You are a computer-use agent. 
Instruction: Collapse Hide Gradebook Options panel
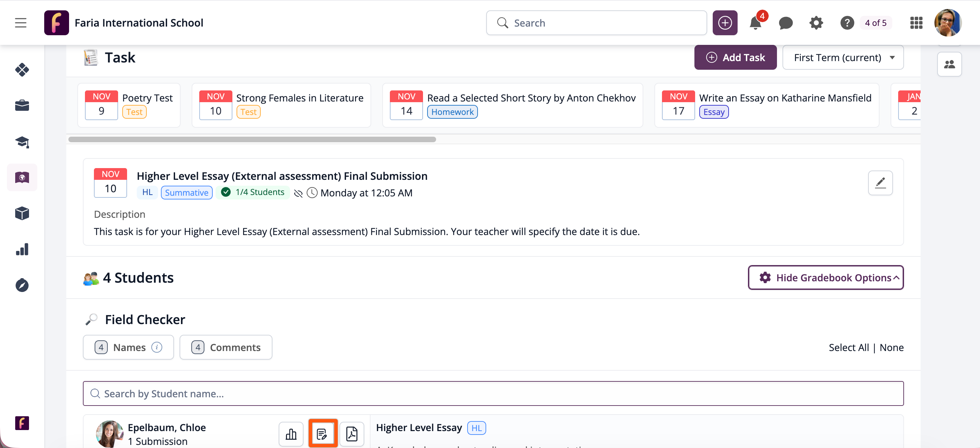[x=826, y=277]
